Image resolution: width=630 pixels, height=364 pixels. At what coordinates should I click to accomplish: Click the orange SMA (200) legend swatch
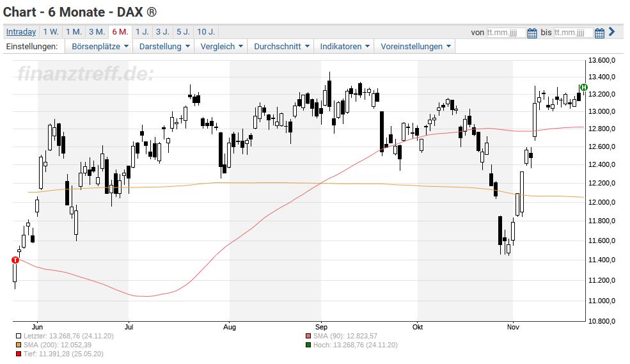[x=19, y=345]
